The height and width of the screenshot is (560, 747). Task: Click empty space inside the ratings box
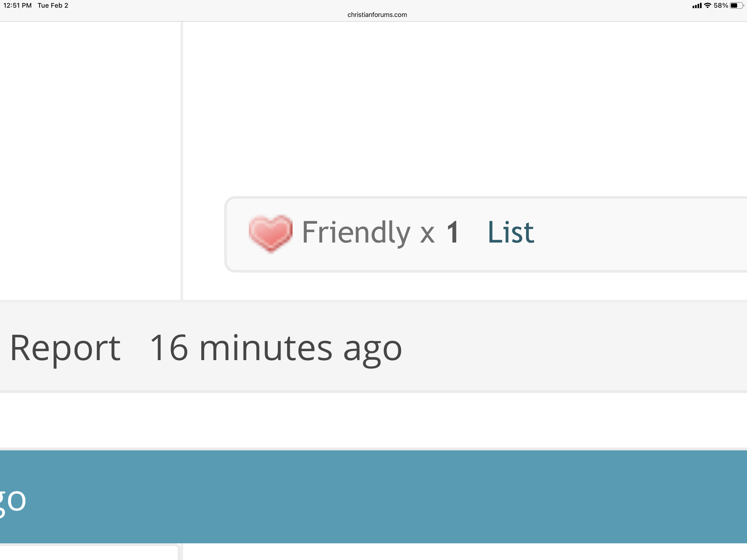[x=642, y=234]
